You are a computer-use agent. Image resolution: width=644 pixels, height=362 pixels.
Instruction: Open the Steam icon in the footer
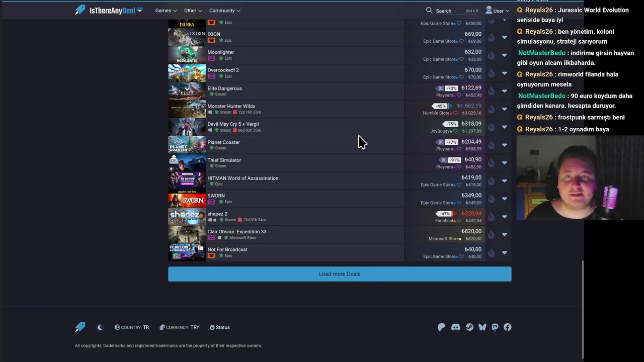469,327
